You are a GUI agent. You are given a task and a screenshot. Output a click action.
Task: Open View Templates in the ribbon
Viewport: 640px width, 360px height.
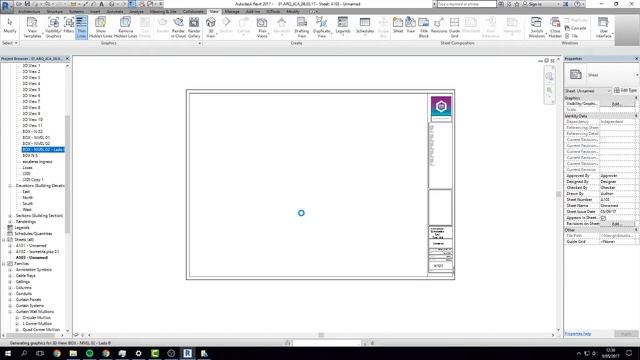tap(32, 27)
